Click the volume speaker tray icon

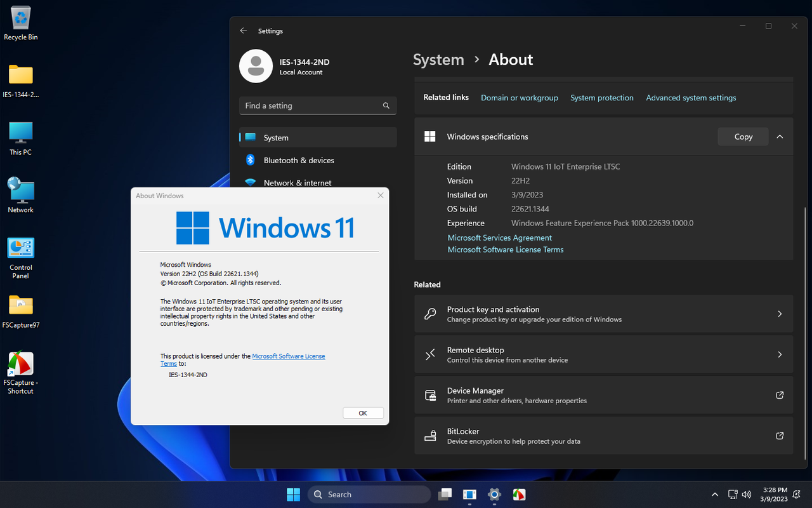[747, 494]
